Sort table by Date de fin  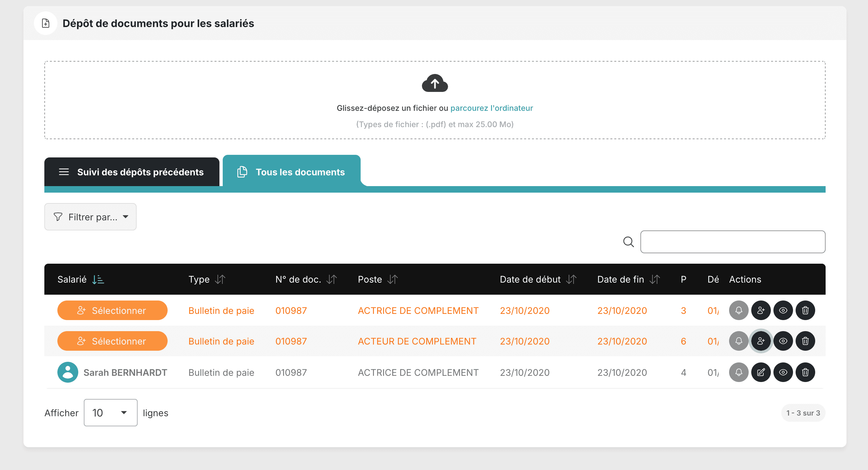[655, 279]
